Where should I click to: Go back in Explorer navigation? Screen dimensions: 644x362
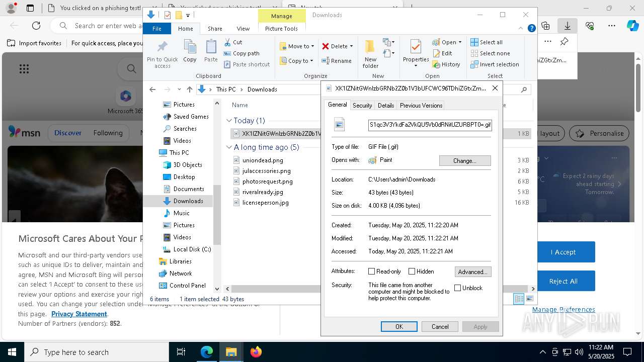point(152,89)
